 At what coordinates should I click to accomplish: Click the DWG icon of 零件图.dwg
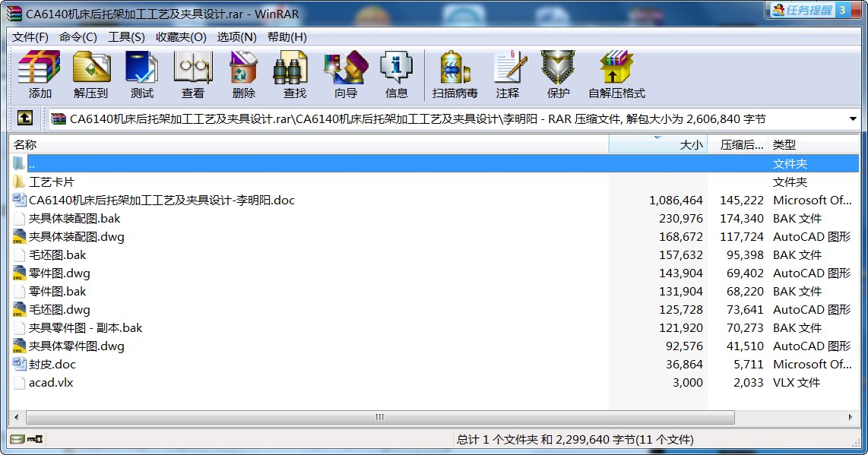click(19, 273)
